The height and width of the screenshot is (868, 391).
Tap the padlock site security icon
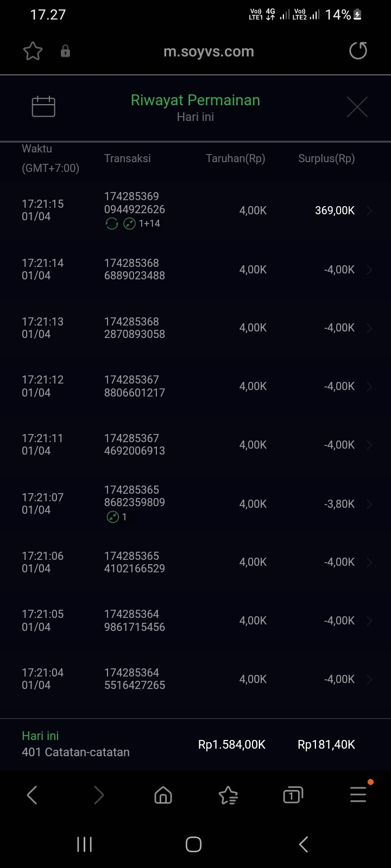(x=65, y=52)
